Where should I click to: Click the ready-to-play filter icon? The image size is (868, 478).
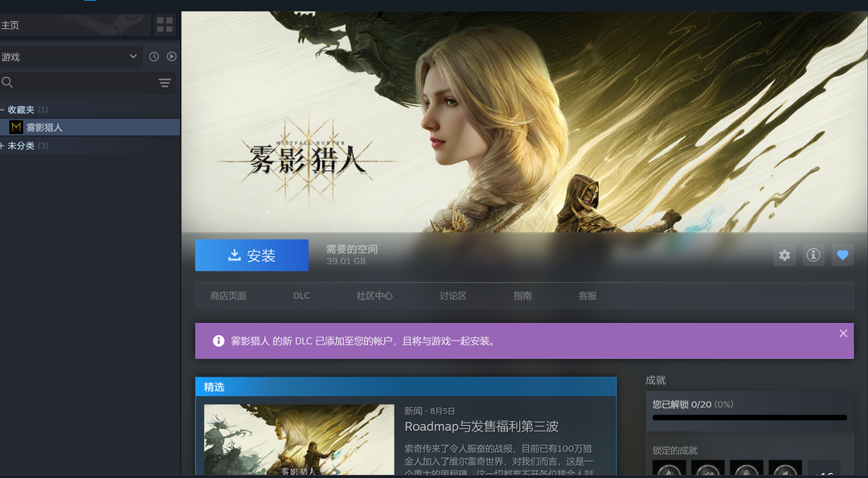172,56
